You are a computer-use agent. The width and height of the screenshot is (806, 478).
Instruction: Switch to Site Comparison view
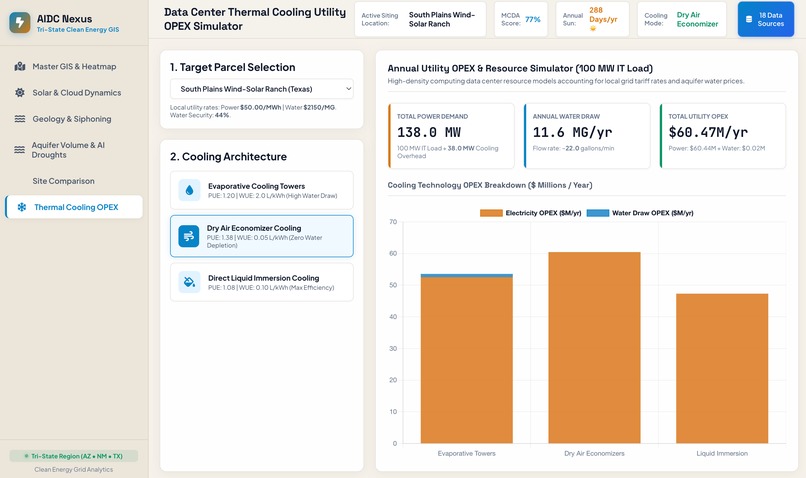(x=74, y=181)
